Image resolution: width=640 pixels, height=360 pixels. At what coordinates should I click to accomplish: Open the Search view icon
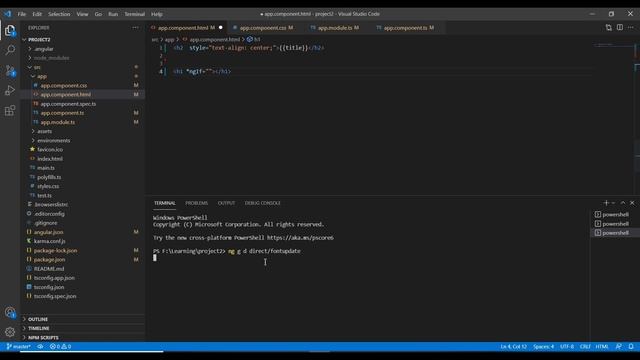(x=10, y=50)
